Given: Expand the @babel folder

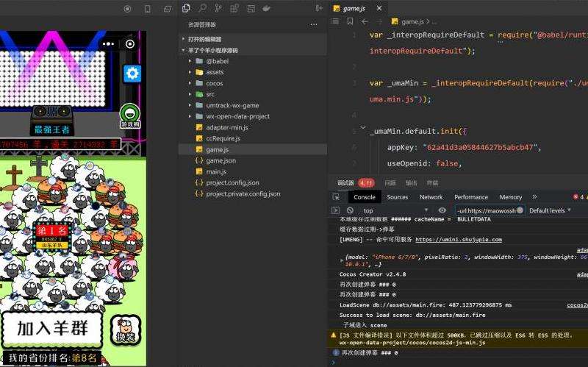Looking at the screenshot, I should point(190,61).
